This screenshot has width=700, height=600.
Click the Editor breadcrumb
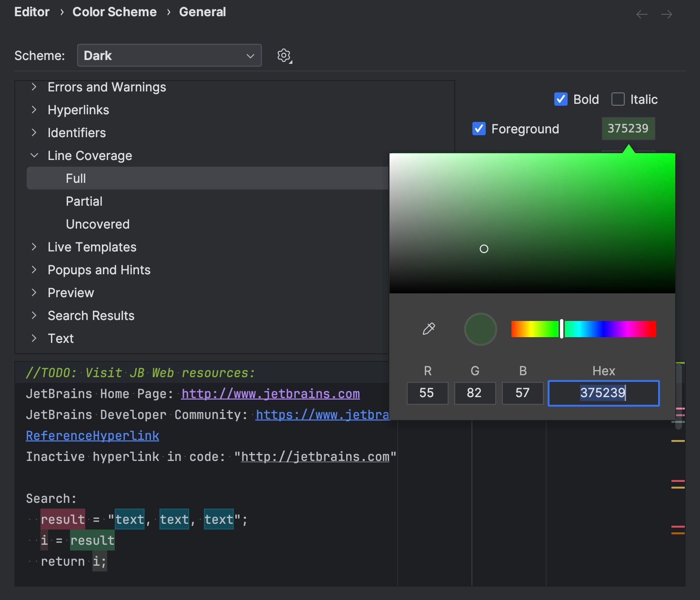[x=31, y=12]
